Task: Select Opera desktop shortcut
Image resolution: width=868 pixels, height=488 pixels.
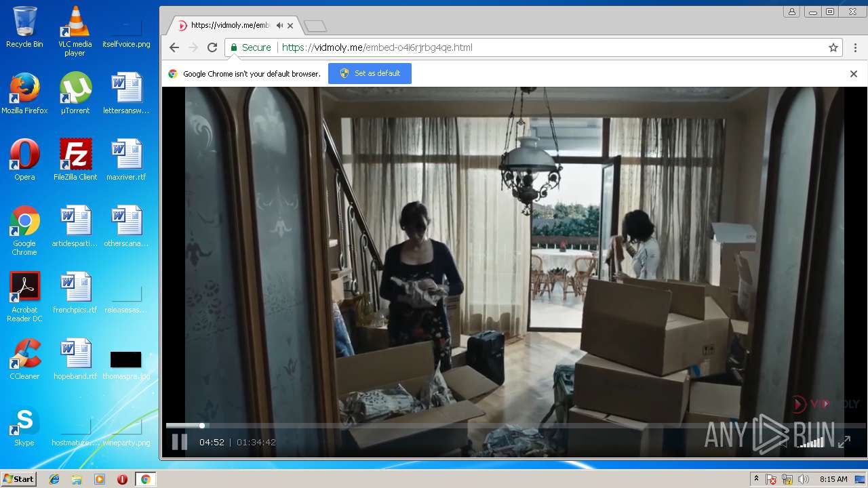Action: click(24, 160)
